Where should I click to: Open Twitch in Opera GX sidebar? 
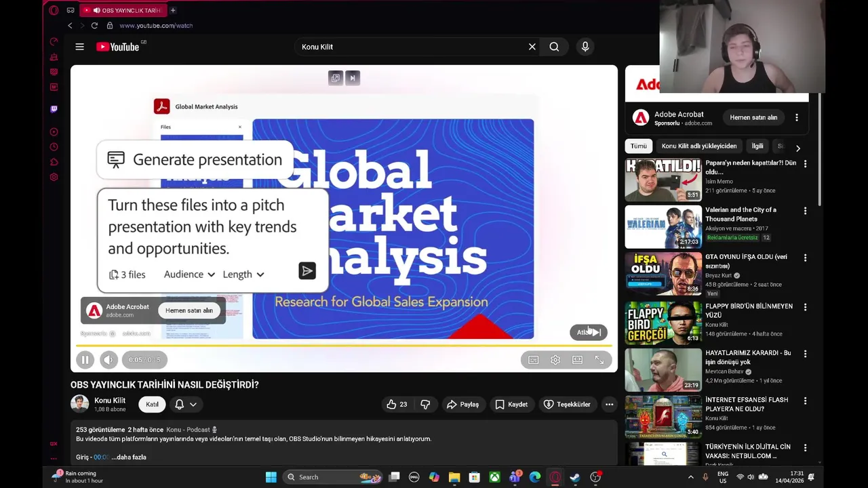pos(54,109)
